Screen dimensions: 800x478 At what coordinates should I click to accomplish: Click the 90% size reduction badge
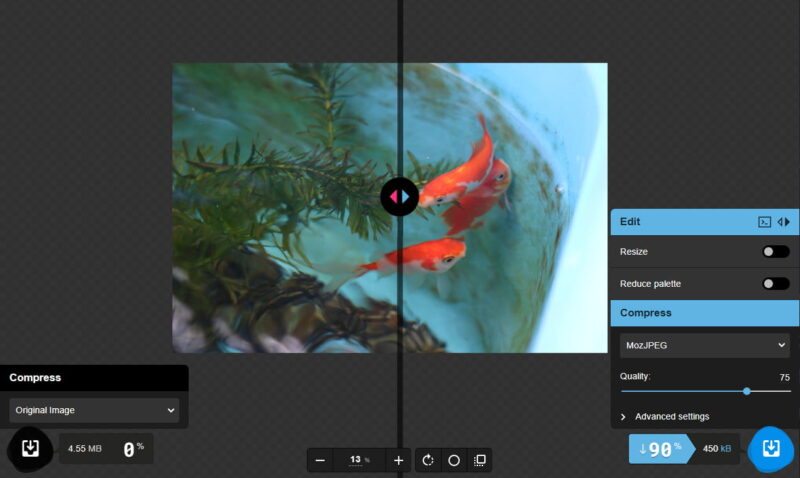point(662,449)
